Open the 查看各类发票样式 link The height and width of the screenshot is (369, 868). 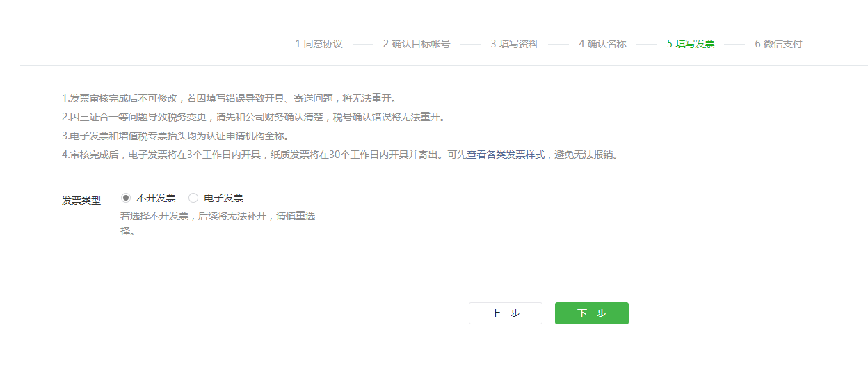[506, 155]
